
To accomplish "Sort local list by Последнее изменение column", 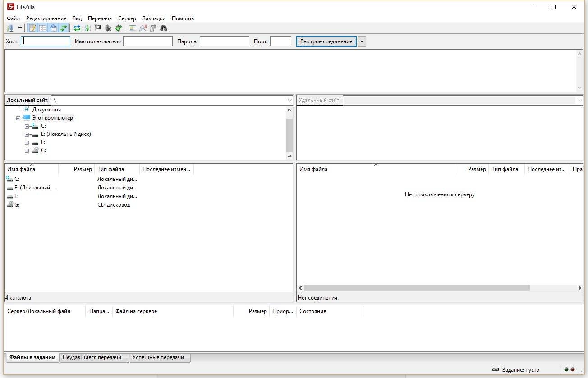I will pyautogui.click(x=166, y=169).
